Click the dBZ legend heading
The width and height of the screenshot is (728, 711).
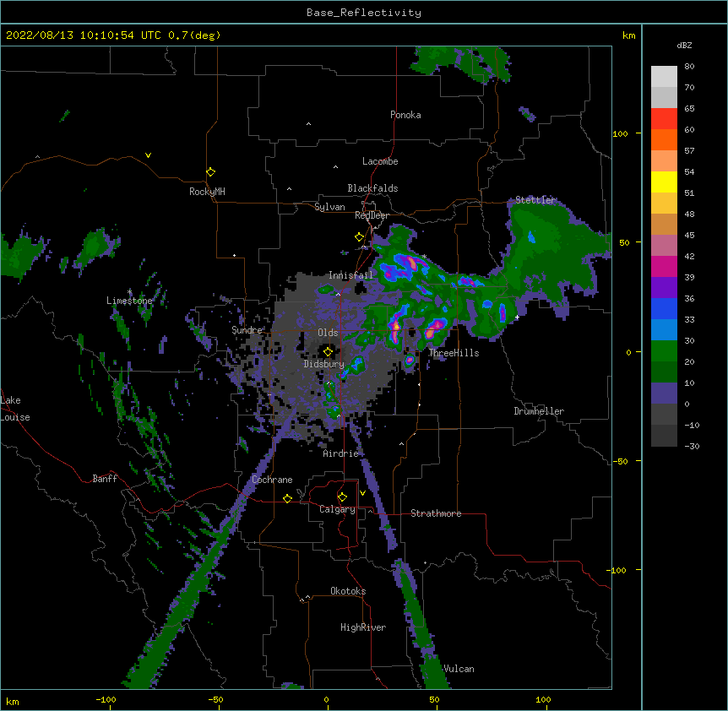pyautogui.click(x=684, y=45)
